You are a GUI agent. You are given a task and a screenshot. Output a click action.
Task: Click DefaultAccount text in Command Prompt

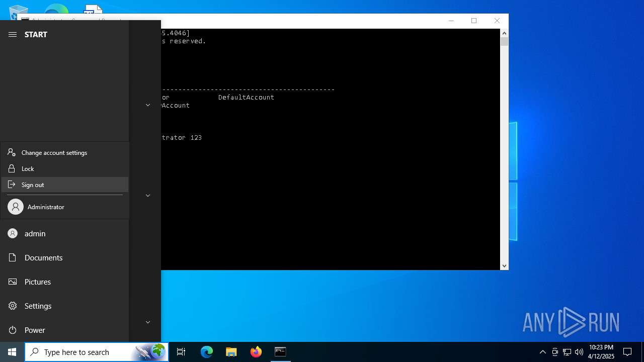click(246, 97)
